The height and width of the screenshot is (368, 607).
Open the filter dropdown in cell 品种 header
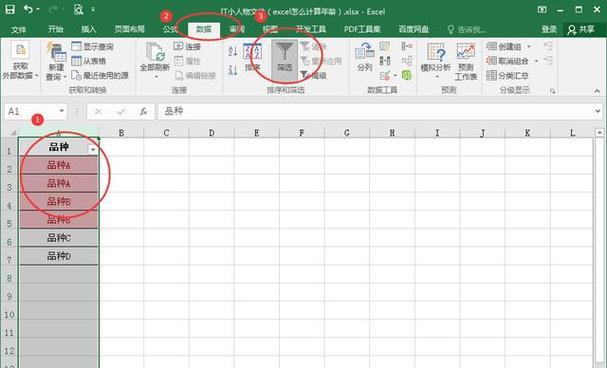coord(93,149)
